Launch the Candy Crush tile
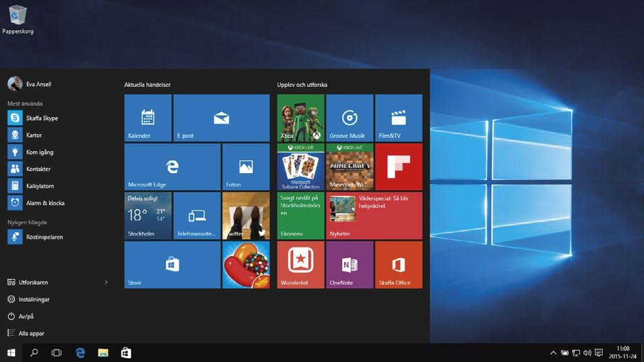644x362 pixels. pos(246,264)
